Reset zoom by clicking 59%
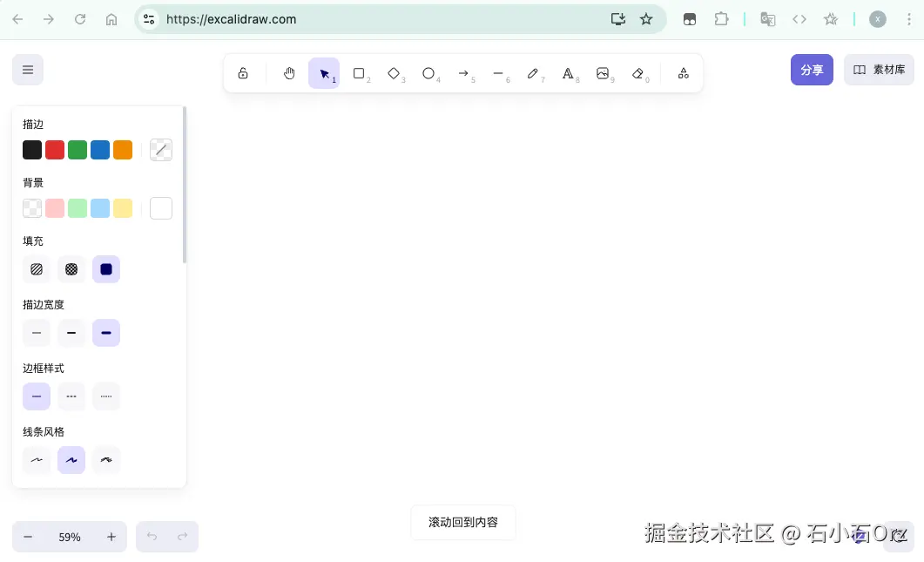Viewport: 924px width, 562px height. point(70,537)
